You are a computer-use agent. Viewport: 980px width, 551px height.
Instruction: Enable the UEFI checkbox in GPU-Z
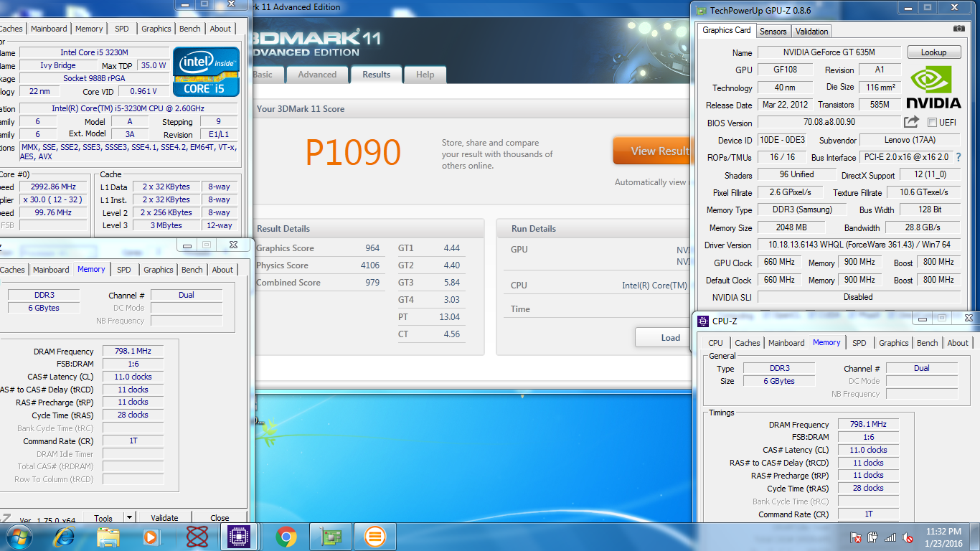[x=932, y=122]
